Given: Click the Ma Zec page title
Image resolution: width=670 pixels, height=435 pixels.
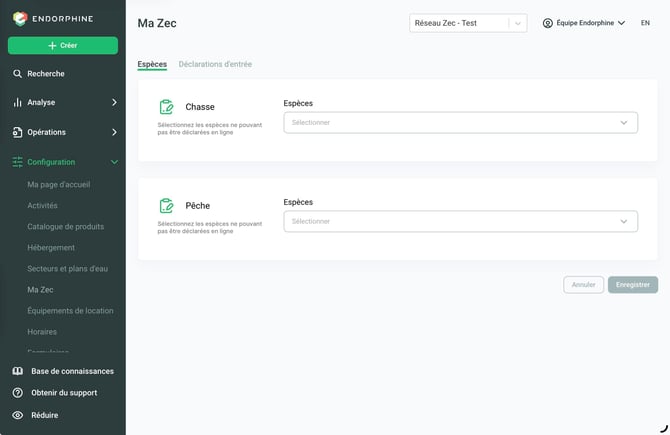Looking at the screenshot, I should click(x=157, y=23).
